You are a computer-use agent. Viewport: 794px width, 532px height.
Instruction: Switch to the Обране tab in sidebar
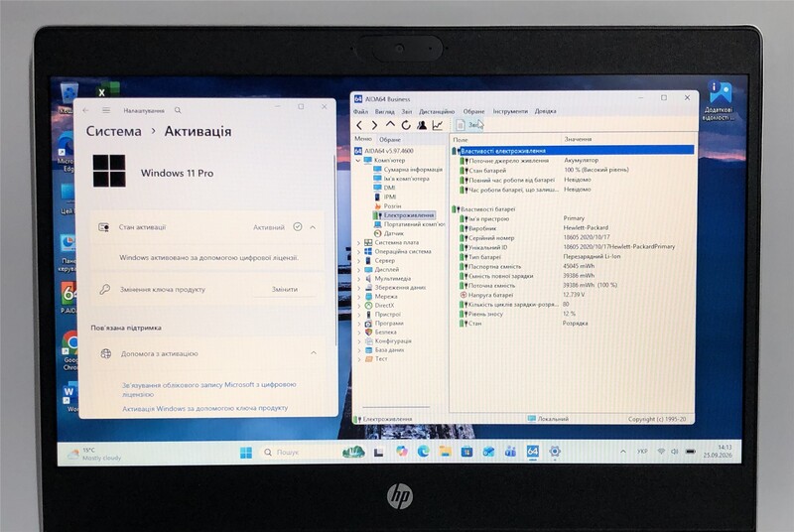[x=390, y=139]
